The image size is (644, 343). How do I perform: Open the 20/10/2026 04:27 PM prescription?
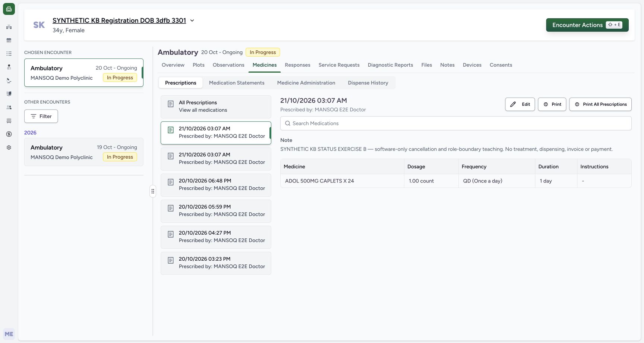tap(216, 237)
